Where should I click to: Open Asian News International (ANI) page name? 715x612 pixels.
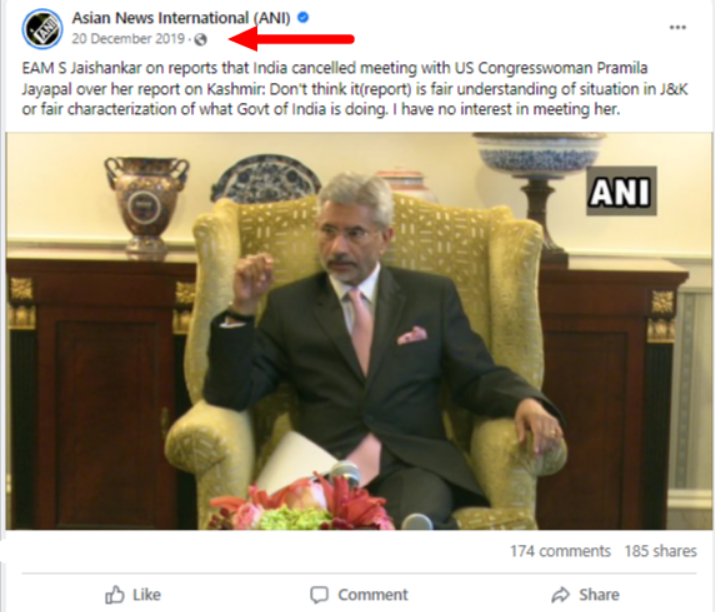coord(181,18)
